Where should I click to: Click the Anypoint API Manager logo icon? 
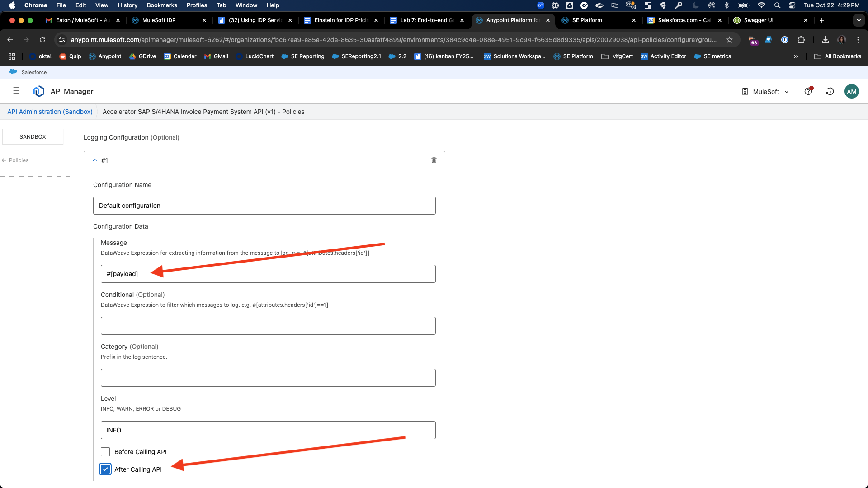pos(38,91)
